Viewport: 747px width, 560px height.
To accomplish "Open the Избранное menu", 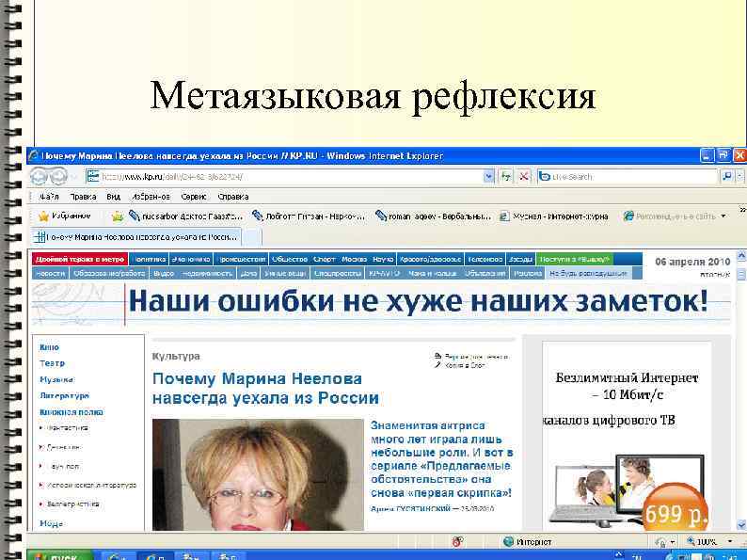I will (x=151, y=197).
